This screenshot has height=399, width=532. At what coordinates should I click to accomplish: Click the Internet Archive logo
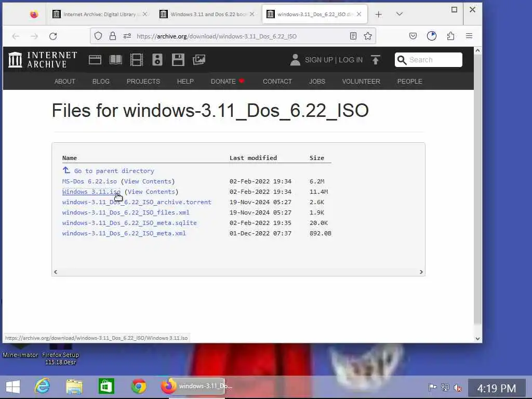[x=43, y=60]
